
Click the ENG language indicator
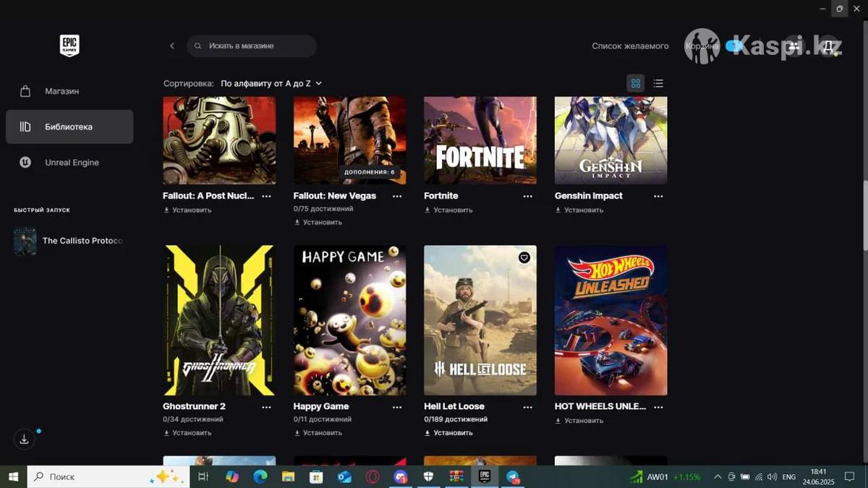click(789, 477)
